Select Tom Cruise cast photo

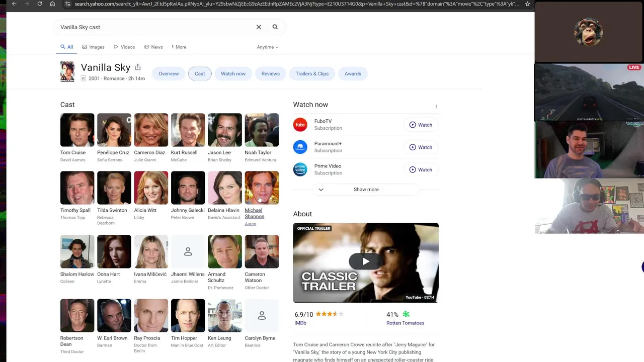point(77,130)
